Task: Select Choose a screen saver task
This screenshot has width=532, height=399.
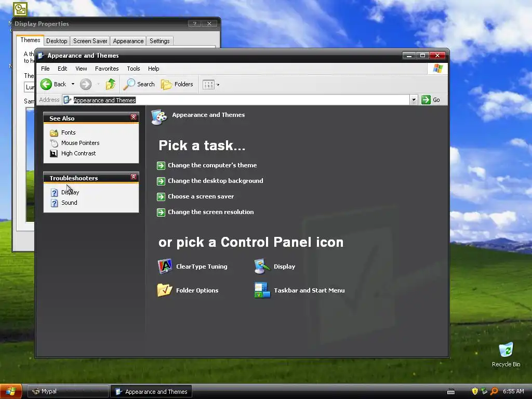Action: [201, 196]
